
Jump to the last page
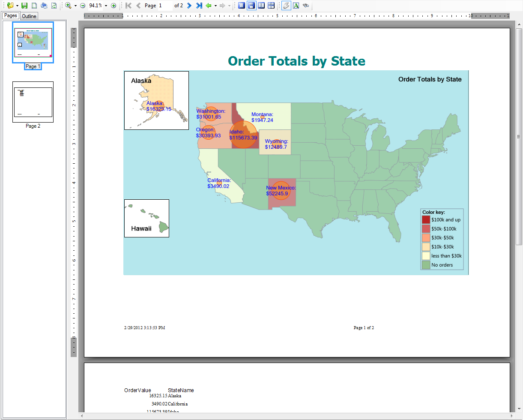coord(199,6)
